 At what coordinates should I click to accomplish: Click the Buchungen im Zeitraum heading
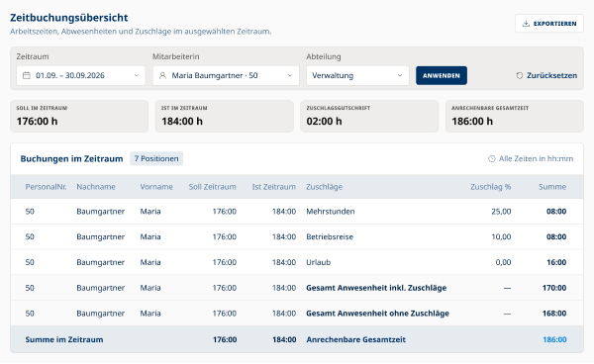click(x=71, y=159)
